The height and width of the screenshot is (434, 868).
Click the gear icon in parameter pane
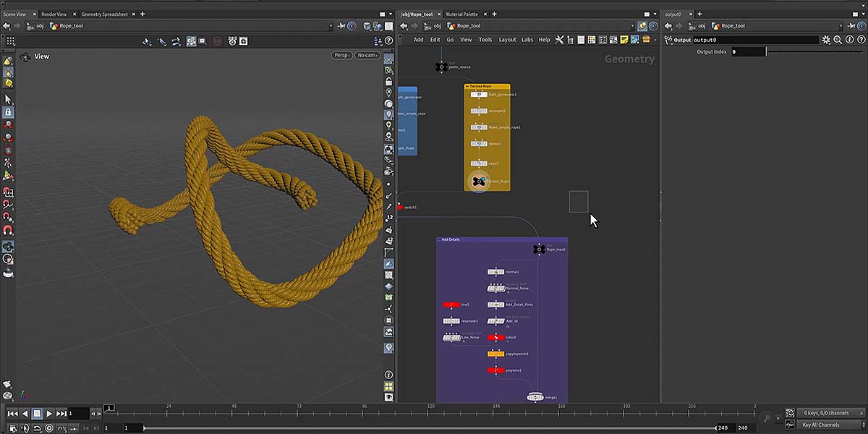[x=826, y=40]
